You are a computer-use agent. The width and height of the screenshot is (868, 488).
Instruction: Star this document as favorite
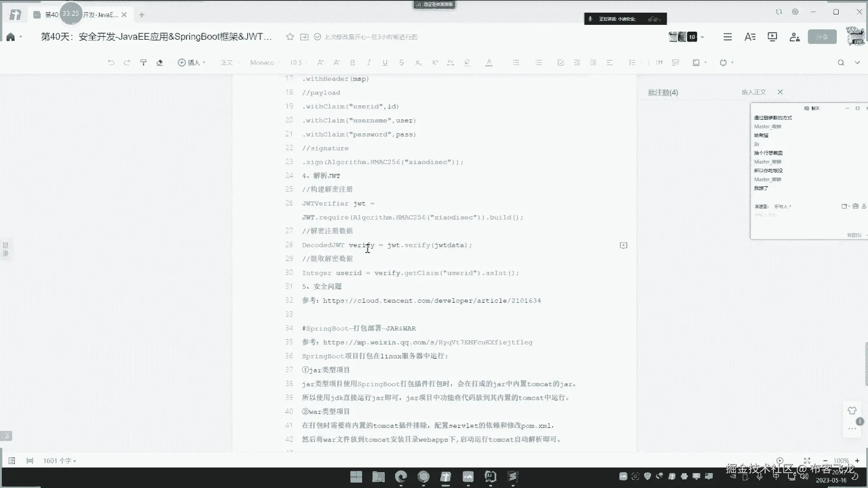(290, 37)
